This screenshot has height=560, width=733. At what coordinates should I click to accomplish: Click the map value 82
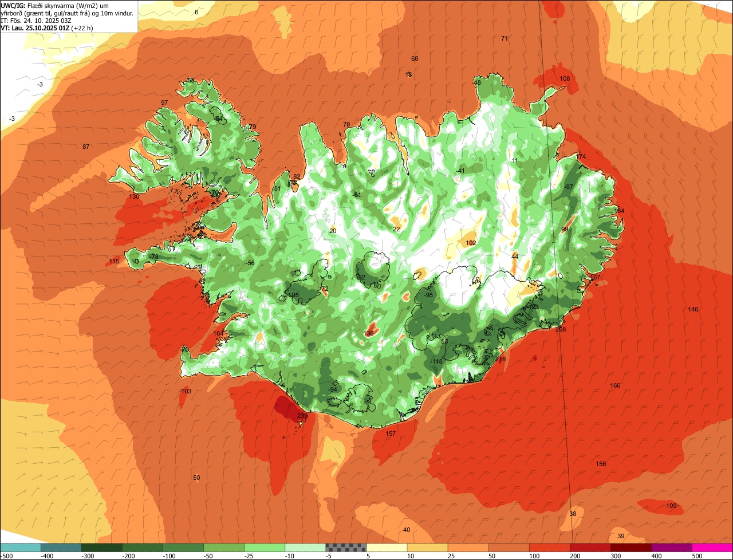coord(297,177)
